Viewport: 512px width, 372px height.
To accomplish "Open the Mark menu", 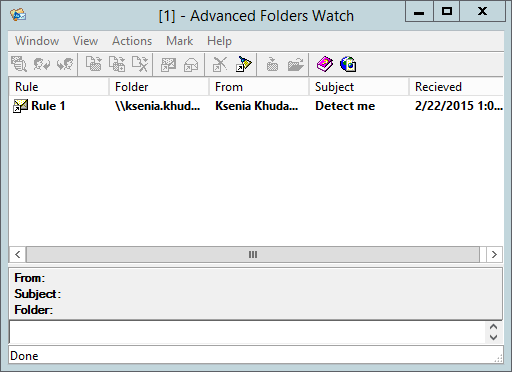I will [x=180, y=41].
